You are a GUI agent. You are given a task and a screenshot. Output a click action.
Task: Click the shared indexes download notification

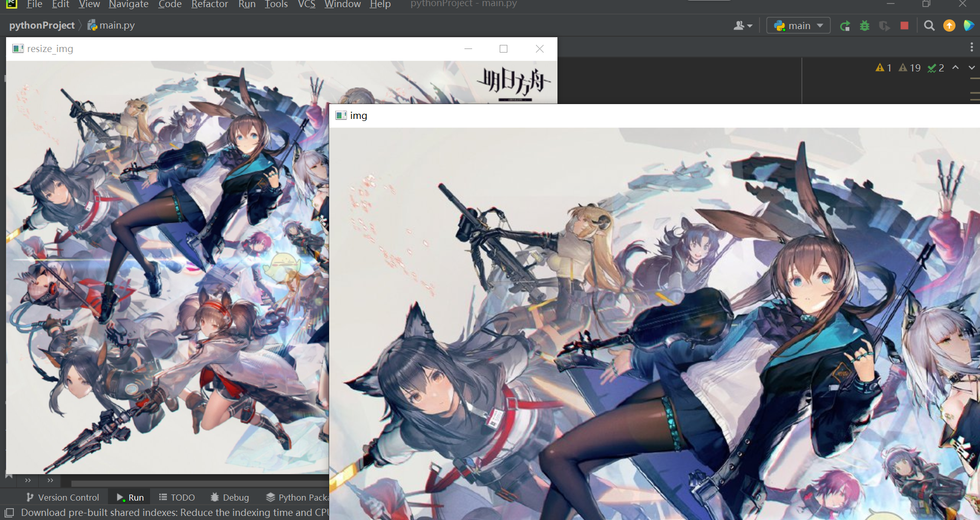[x=175, y=512]
